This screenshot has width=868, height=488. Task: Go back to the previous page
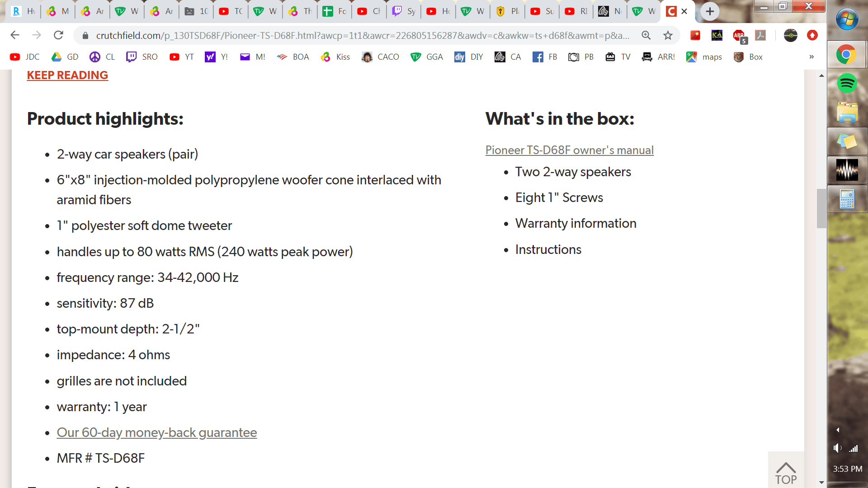[15, 35]
